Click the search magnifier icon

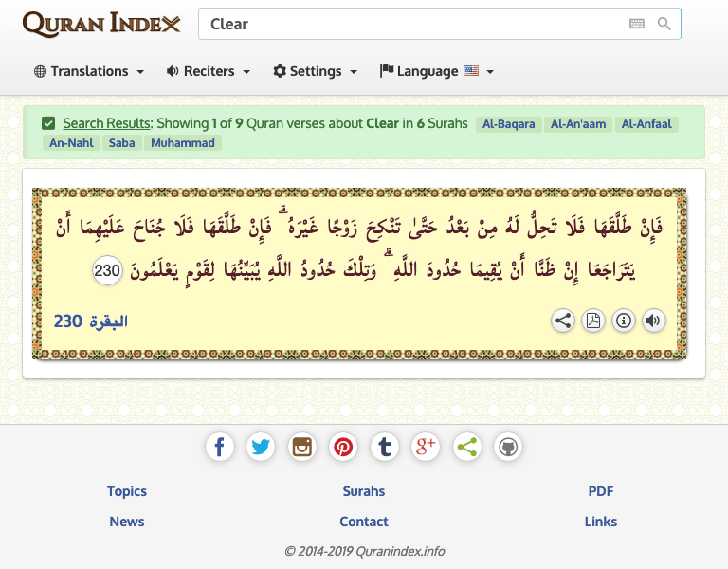pos(664,24)
